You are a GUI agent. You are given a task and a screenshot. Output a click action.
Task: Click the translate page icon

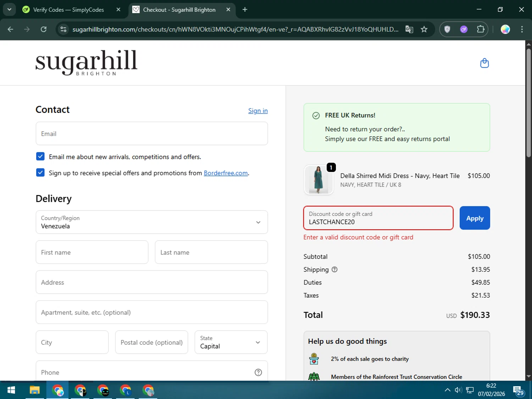click(x=409, y=29)
